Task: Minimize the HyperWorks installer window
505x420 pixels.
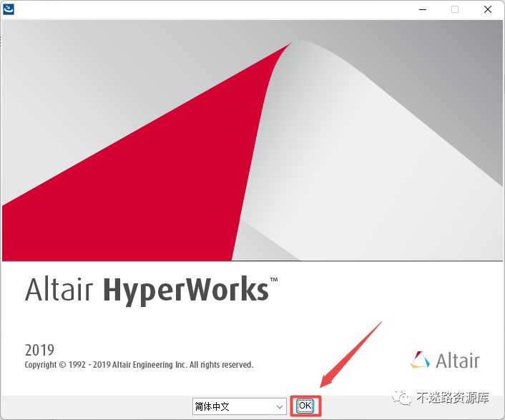Action: pos(423,10)
